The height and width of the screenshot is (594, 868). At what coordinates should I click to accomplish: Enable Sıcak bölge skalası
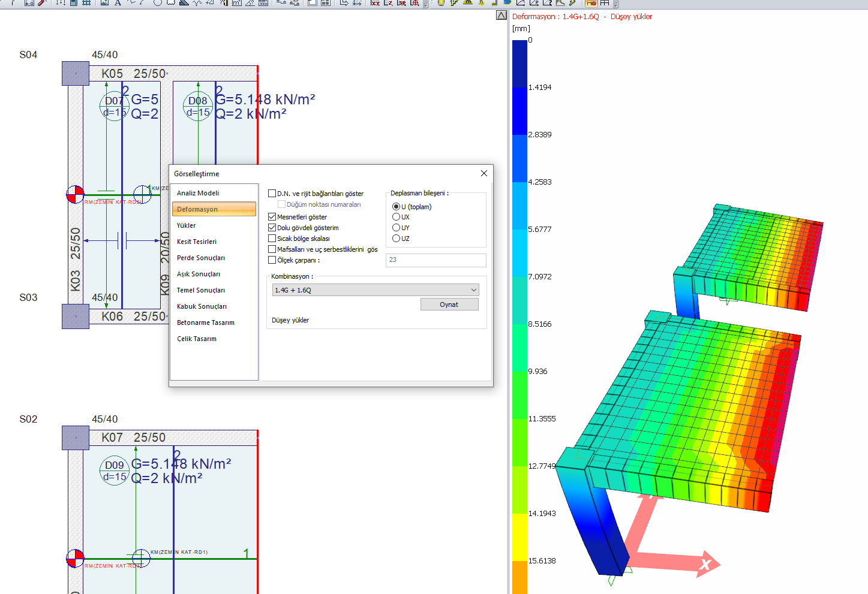272,239
